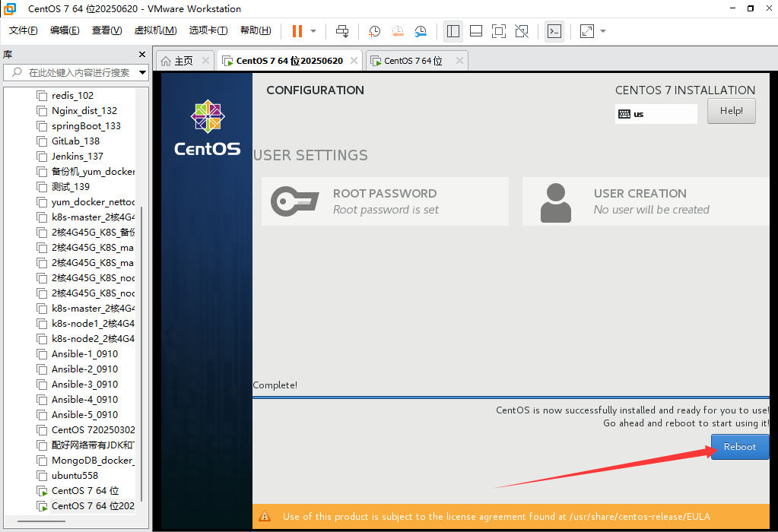Open the USER CREATION settings panel
778x532 pixels.
point(645,201)
